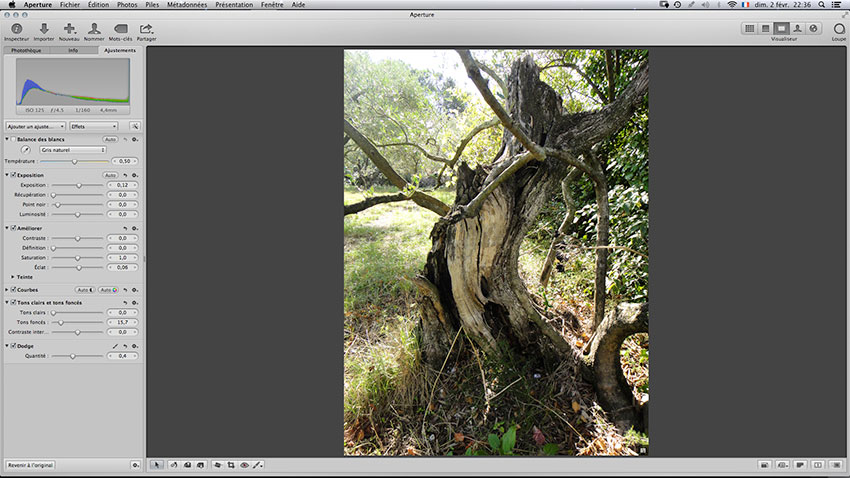The height and width of the screenshot is (478, 850).
Task: Click the Saturation slider handle
Action: pyautogui.click(x=78, y=258)
